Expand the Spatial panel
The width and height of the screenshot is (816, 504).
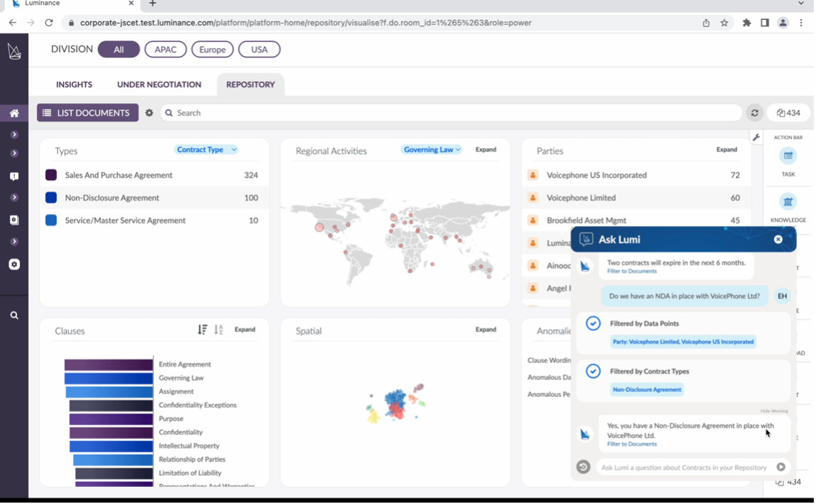coord(486,330)
